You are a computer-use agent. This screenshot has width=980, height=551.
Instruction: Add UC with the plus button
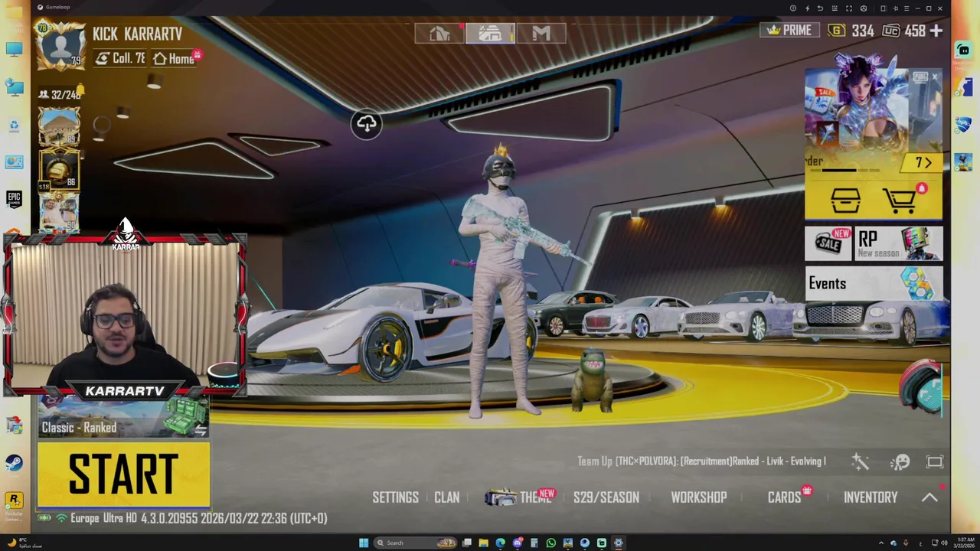[x=936, y=31]
